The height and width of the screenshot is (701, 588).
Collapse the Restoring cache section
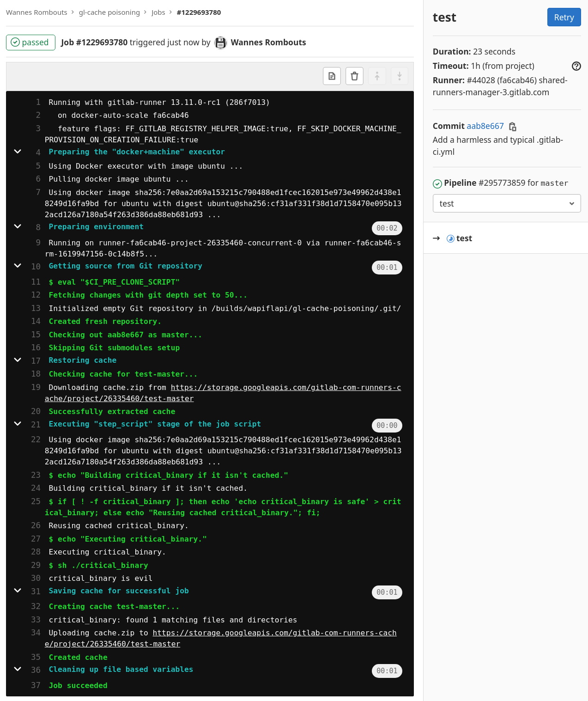pyautogui.click(x=18, y=360)
